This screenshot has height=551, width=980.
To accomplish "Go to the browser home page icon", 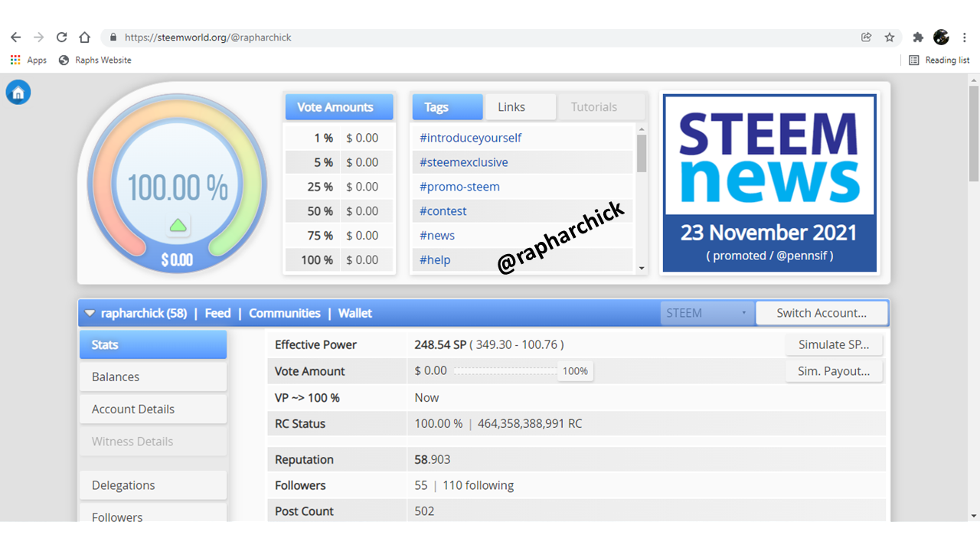I will click(x=85, y=37).
